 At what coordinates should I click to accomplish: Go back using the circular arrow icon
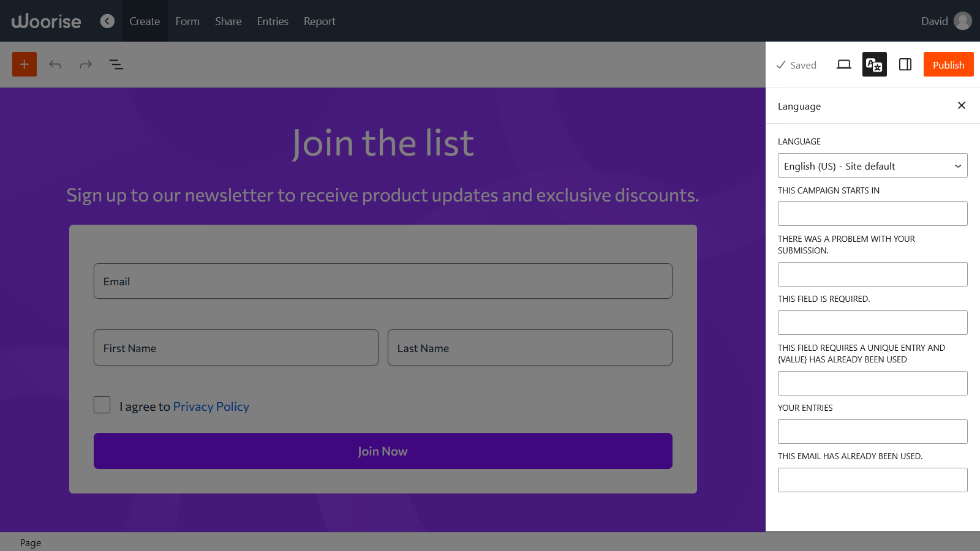click(x=107, y=21)
